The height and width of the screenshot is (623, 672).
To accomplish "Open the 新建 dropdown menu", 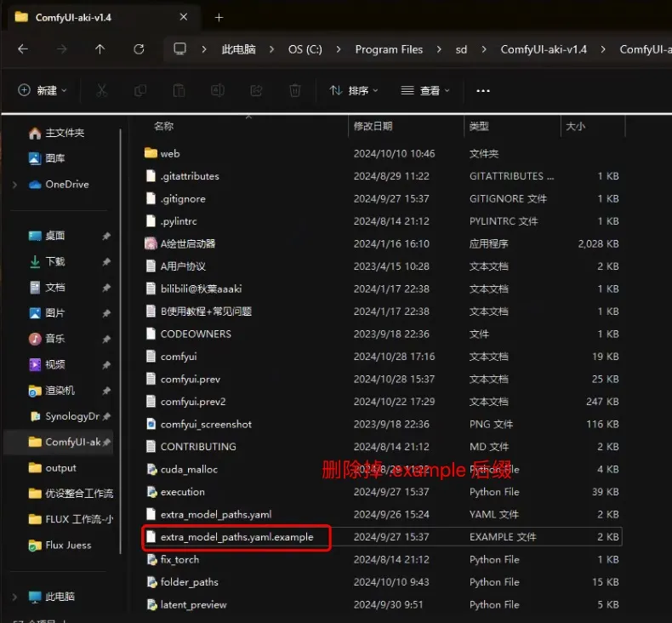I will [43, 90].
